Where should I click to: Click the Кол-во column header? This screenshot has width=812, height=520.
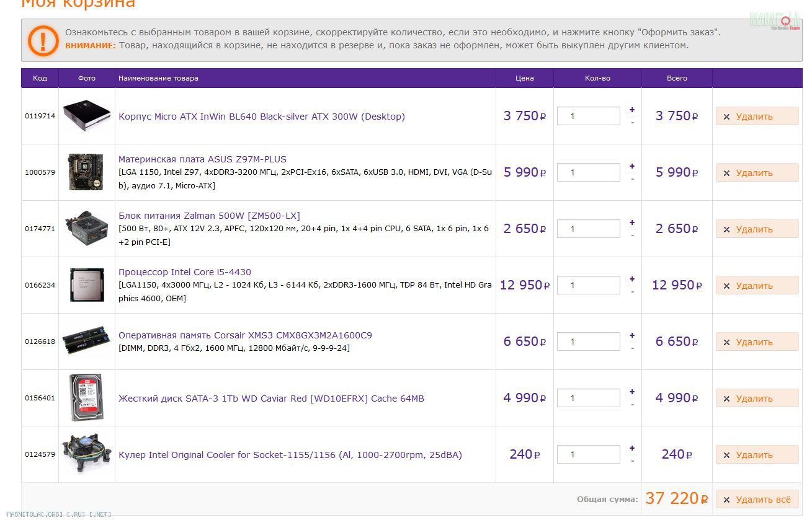tap(597, 78)
